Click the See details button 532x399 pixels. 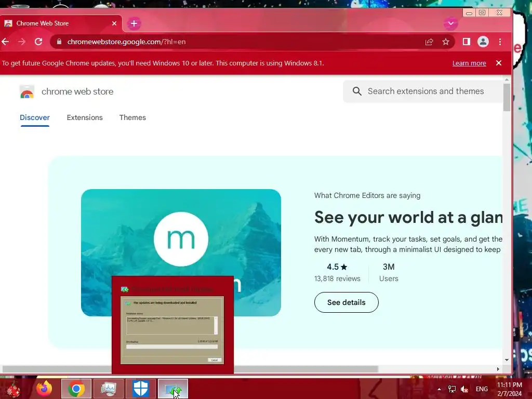point(347,302)
